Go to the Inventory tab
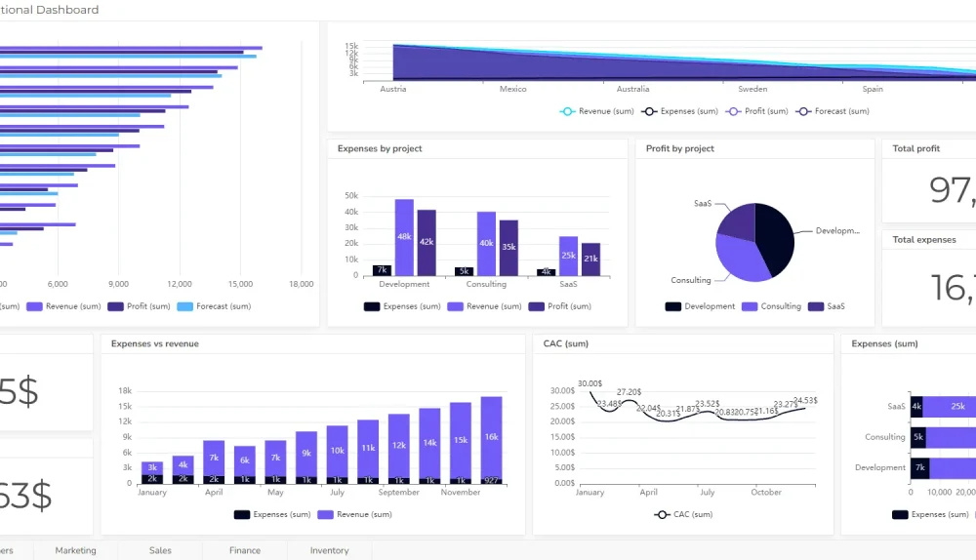976x560 pixels. pyautogui.click(x=329, y=550)
